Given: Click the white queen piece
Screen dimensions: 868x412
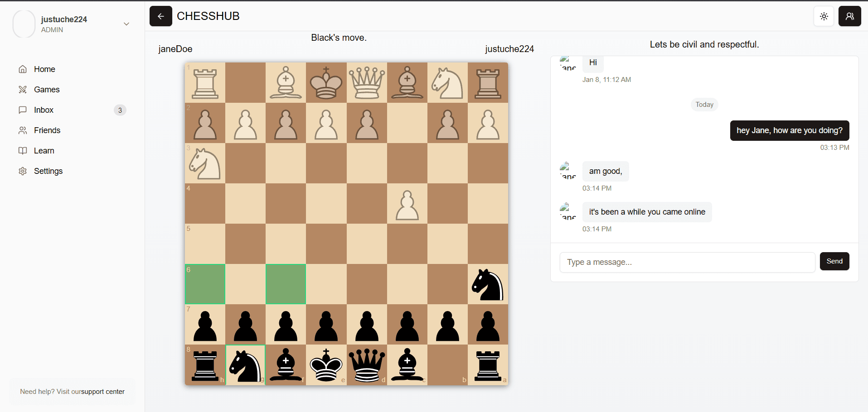Looking at the screenshot, I should point(367,83).
